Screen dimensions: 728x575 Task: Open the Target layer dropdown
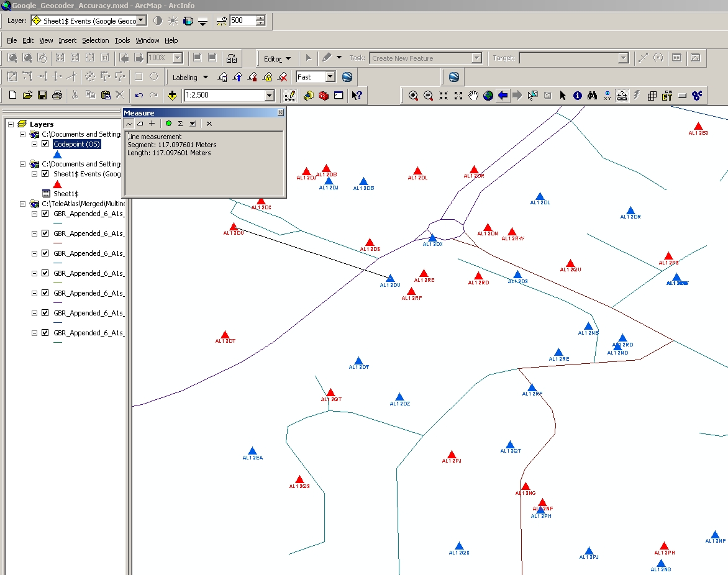(x=624, y=58)
